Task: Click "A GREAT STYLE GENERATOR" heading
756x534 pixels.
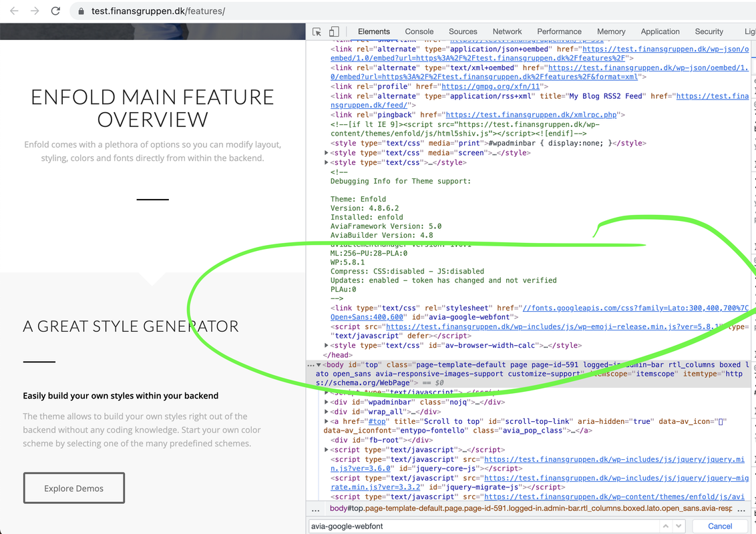Action: click(131, 326)
